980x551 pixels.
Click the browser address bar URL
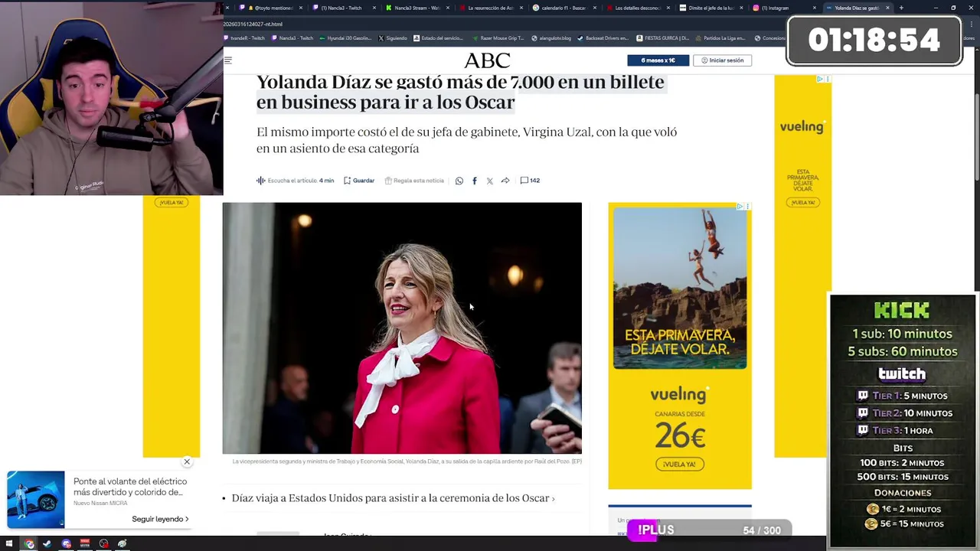tap(253, 24)
